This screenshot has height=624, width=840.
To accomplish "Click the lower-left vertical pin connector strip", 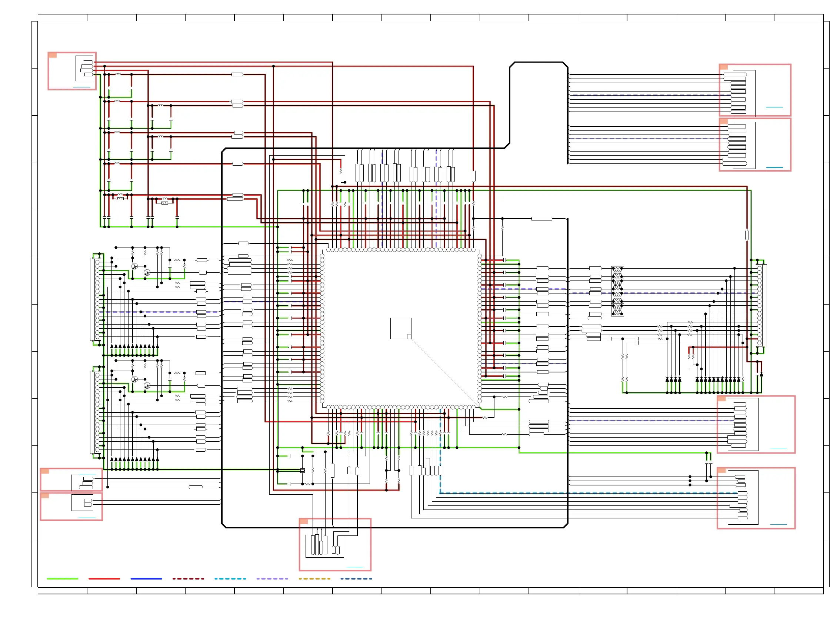I will (x=97, y=412).
